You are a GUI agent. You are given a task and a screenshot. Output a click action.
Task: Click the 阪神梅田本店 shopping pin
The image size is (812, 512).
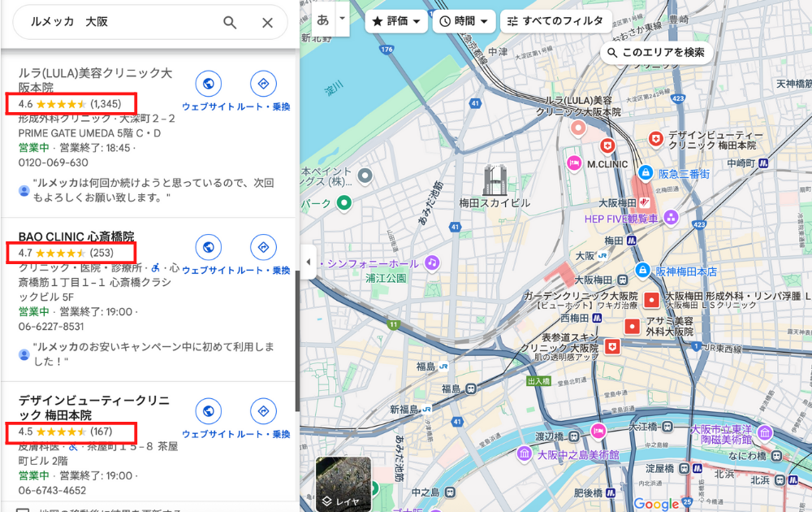642,270
